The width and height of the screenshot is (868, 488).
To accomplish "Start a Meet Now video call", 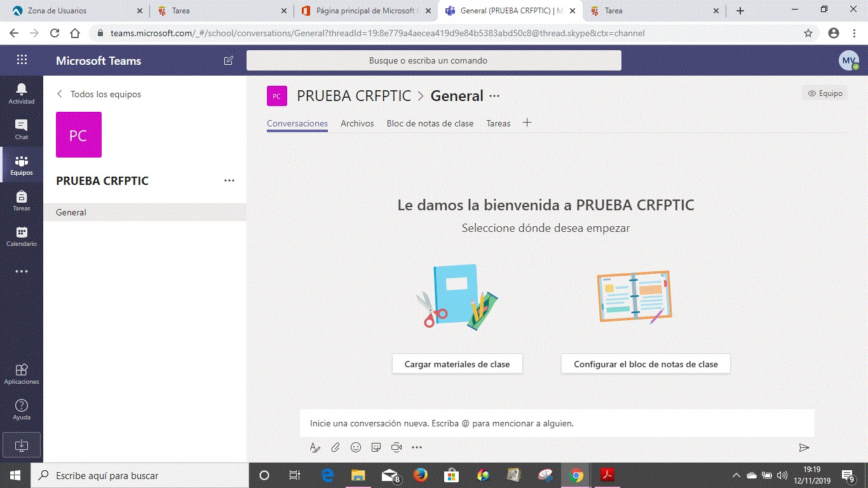I will click(396, 447).
